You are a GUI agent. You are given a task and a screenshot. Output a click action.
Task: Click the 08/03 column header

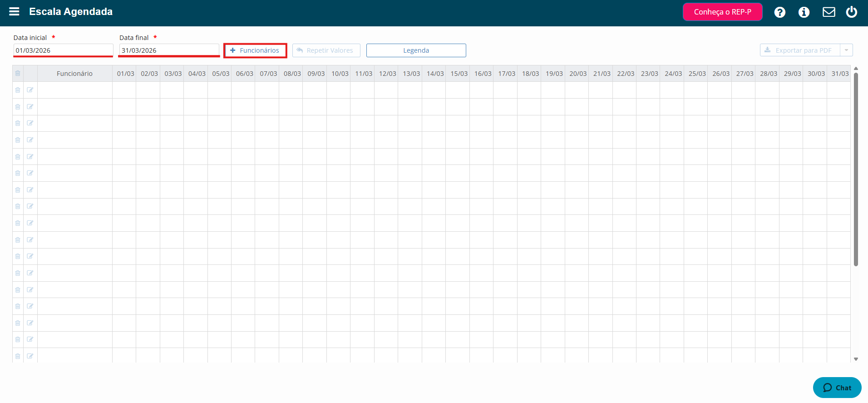click(x=292, y=74)
